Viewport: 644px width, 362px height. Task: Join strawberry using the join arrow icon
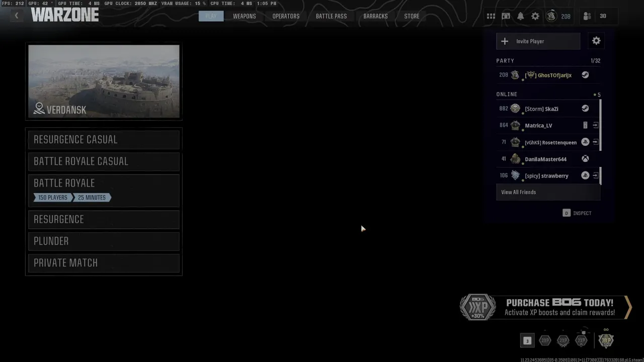coord(596,175)
